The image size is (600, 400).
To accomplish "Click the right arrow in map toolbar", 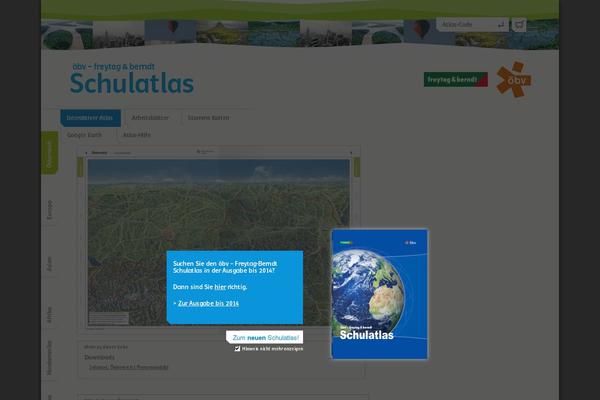I will click(351, 152).
